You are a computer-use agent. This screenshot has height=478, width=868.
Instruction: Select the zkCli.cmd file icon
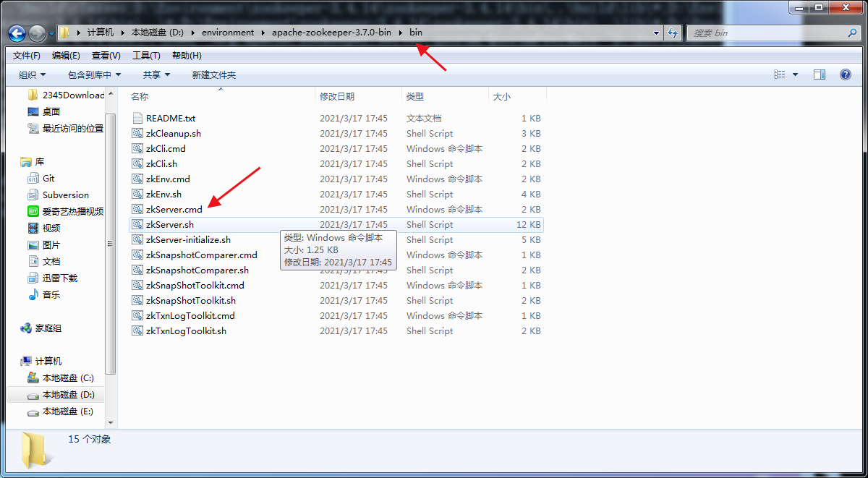pyautogui.click(x=138, y=148)
